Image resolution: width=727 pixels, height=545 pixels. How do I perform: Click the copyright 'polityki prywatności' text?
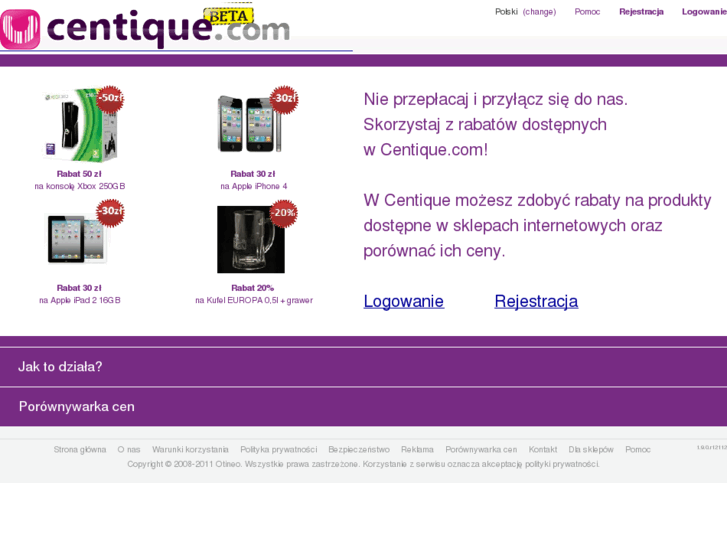[562, 464]
